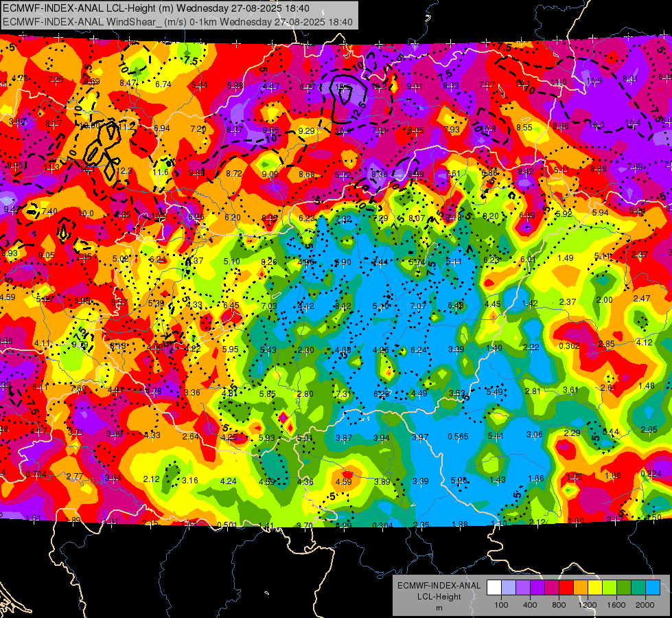Click the map value '11.6'
Image resolution: width=672 pixels, height=618 pixels.
pos(161,172)
